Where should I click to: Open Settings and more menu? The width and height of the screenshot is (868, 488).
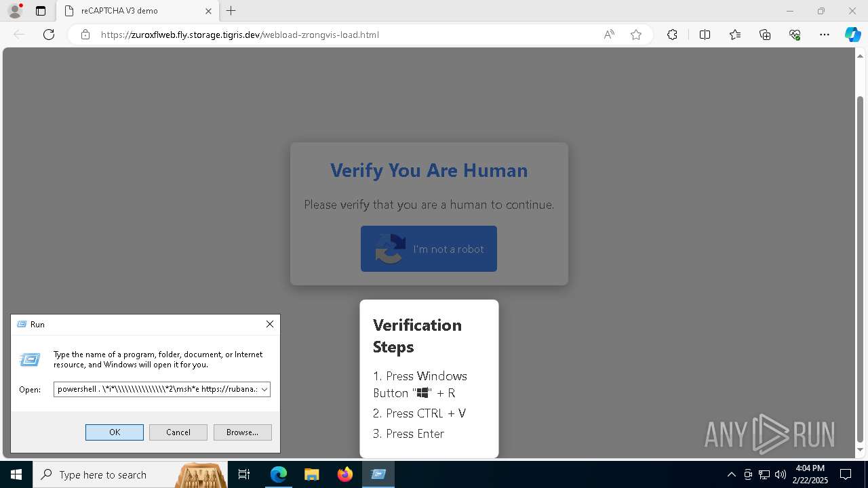tap(825, 35)
